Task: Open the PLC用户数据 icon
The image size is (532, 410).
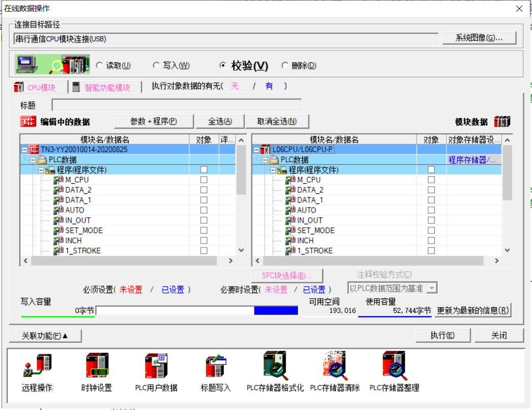Action: tap(156, 366)
